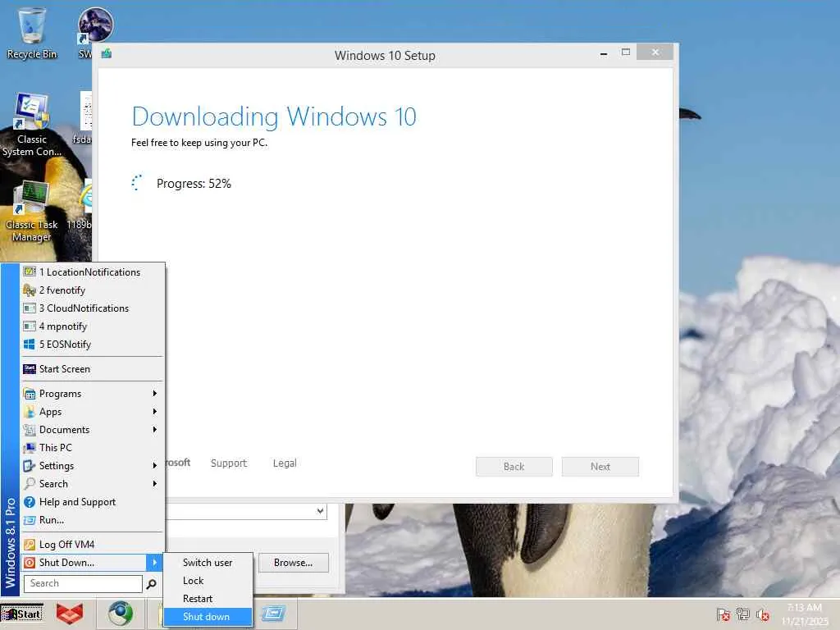Select the highlighted Shut down option
Viewport: 840px width, 630px height.
click(x=208, y=617)
